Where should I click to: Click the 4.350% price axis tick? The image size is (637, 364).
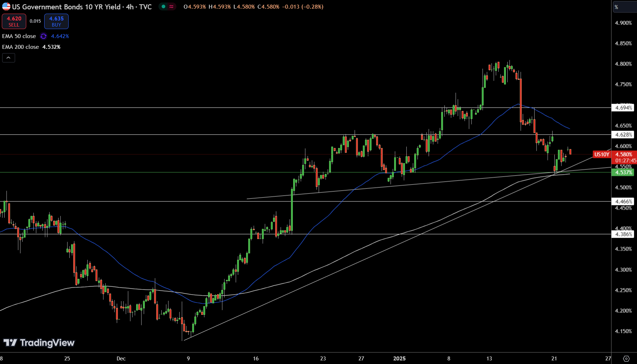[623, 249]
